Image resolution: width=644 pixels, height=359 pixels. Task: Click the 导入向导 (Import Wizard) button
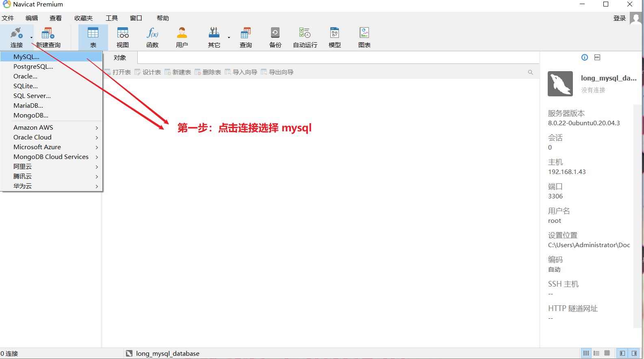(241, 72)
